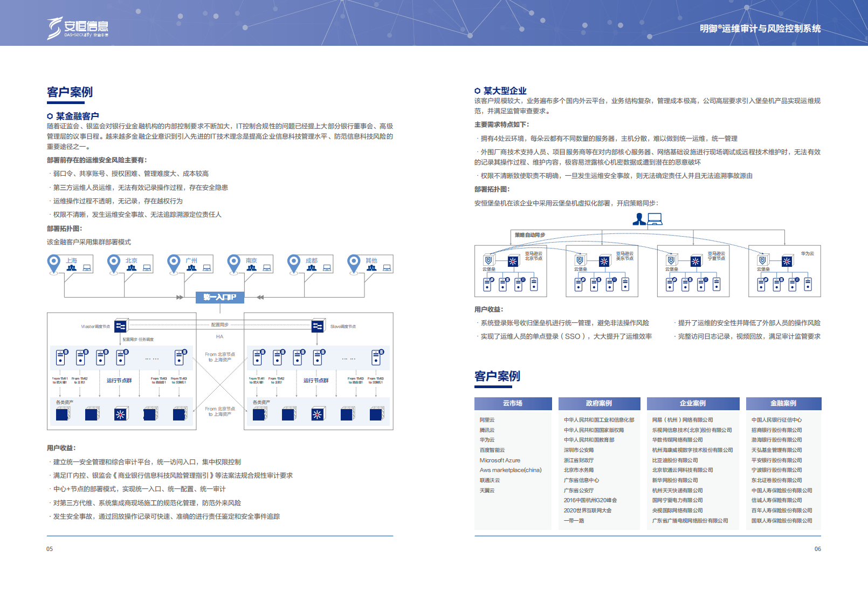Click the 天翼云 entry

487,491
